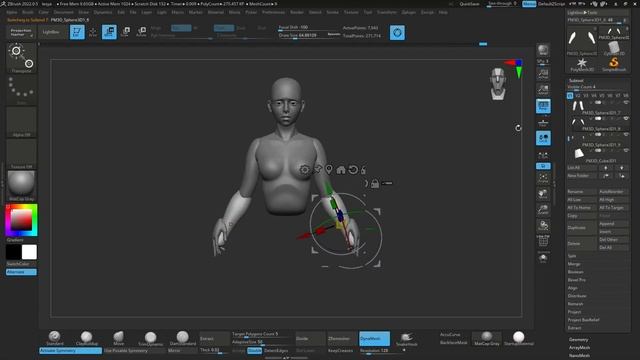Click the Zoom3D icon on right shelf
The image size is (640, 360).
[543, 210]
